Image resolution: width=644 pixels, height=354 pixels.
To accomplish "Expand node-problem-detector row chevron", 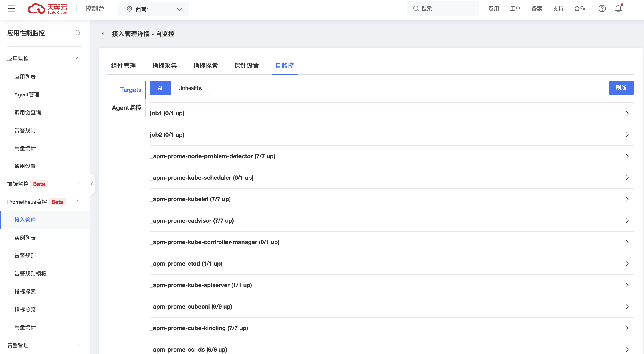I will coord(627,156).
